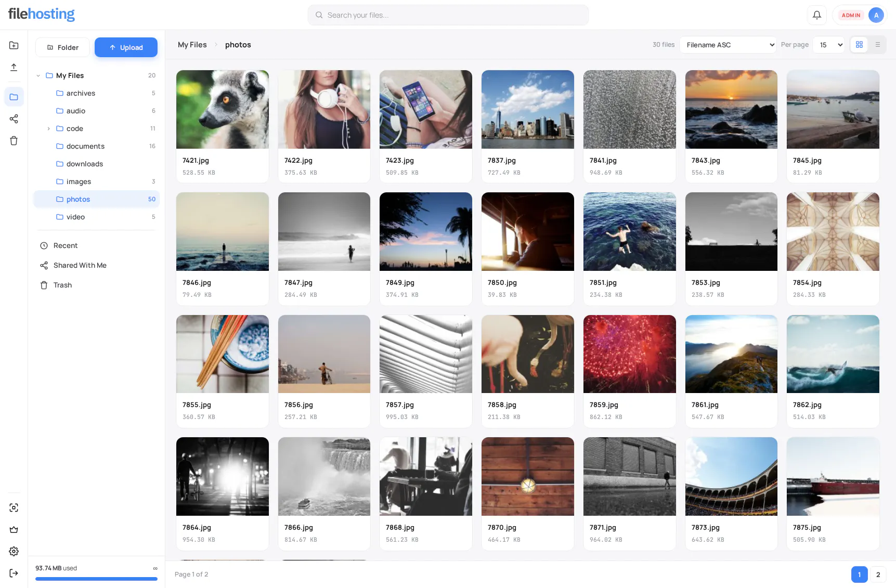896x588 pixels.
Task: Open the share icon in left rail
Action: pyautogui.click(x=14, y=119)
